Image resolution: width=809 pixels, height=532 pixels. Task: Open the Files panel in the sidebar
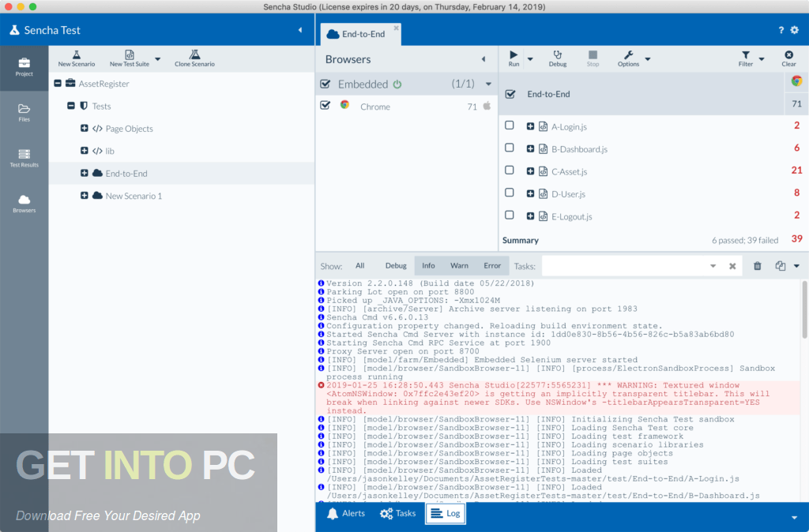click(24, 111)
